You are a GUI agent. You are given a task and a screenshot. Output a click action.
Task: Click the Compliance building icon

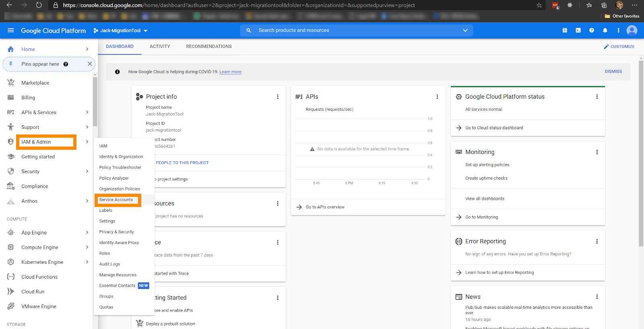click(11, 186)
